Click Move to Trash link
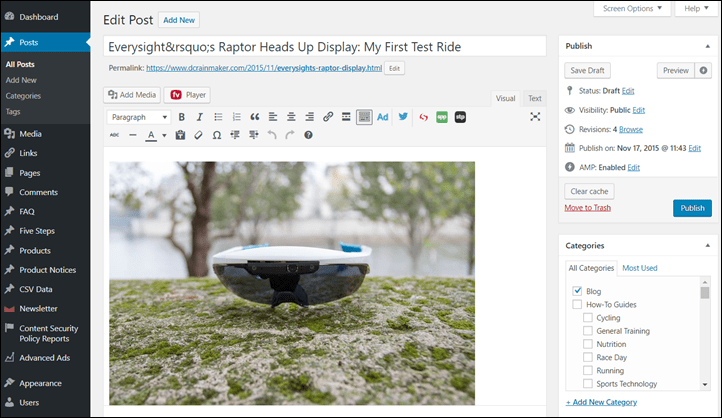722x418 pixels. (x=588, y=208)
